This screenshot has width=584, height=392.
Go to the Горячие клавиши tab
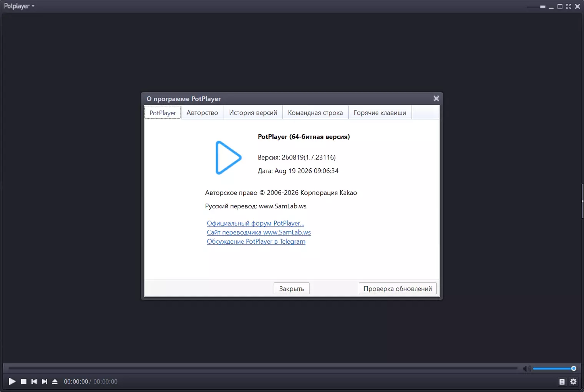pyautogui.click(x=380, y=113)
